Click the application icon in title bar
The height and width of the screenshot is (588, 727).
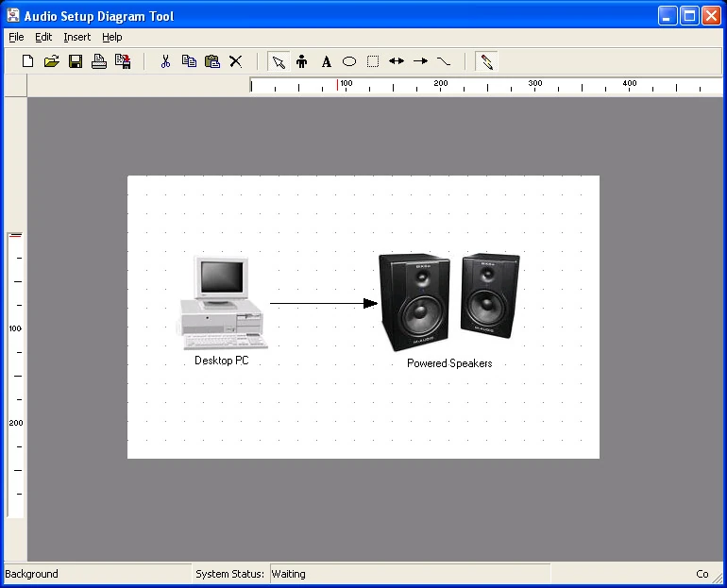(x=13, y=15)
